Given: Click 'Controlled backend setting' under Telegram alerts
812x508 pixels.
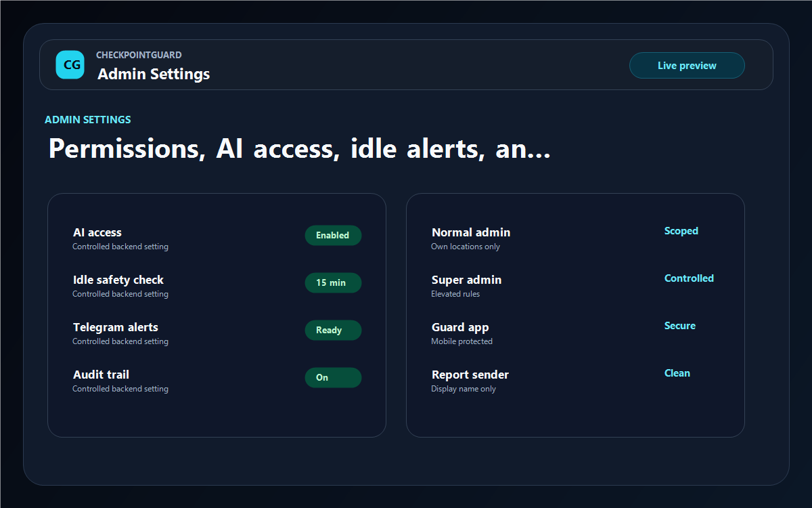Looking at the screenshot, I should tap(120, 341).
